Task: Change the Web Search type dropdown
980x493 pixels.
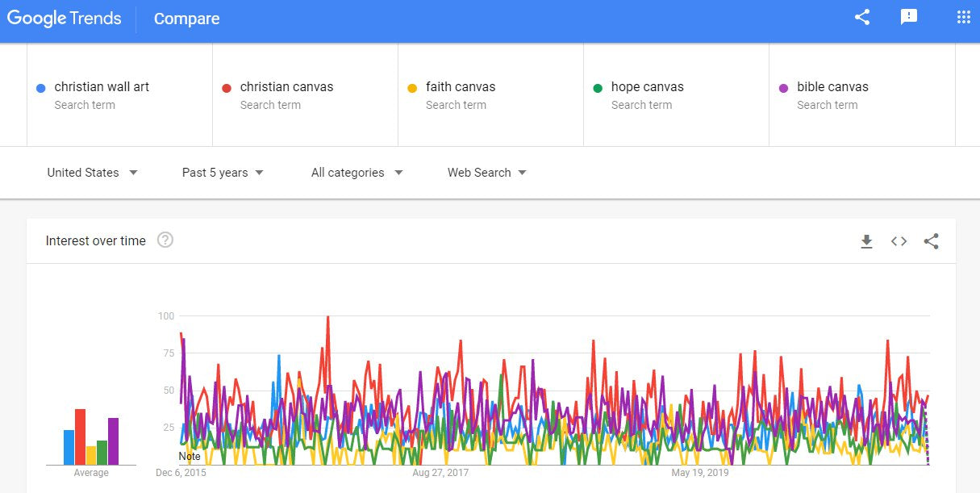Action: (x=487, y=173)
